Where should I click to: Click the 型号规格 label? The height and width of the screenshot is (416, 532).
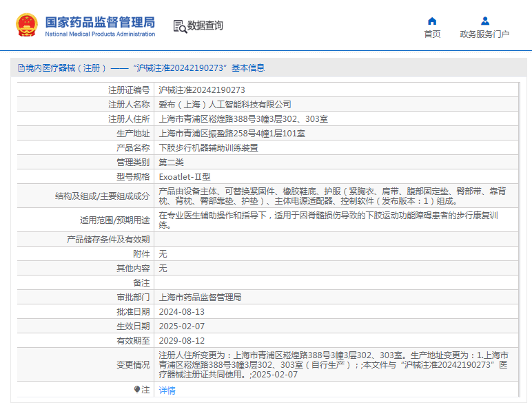click(133, 176)
